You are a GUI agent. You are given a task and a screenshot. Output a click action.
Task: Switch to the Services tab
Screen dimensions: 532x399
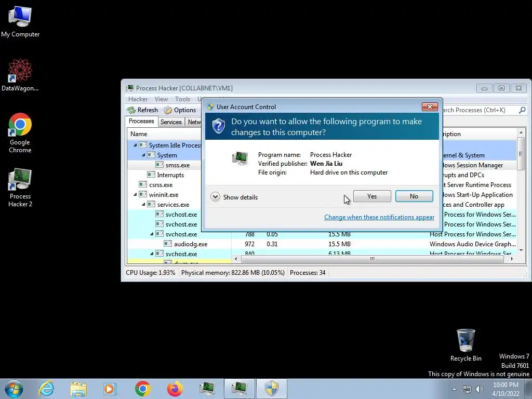click(170, 122)
